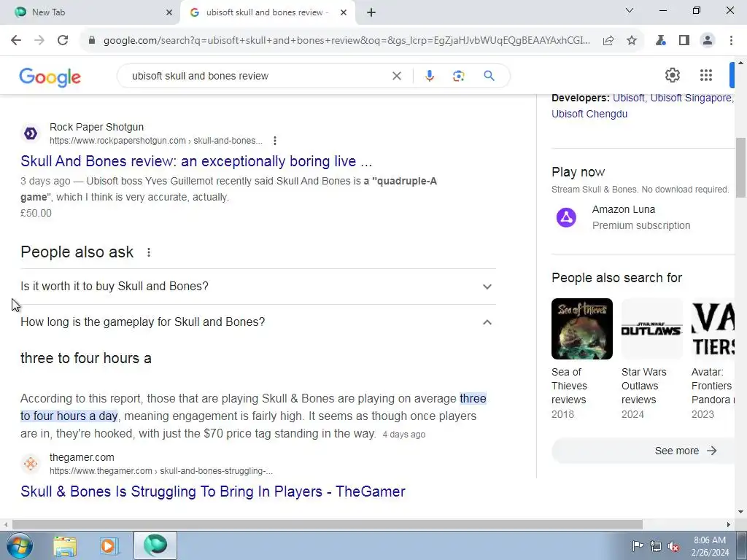The width and height of the screenshot is (747, 560).
Task: Click the network tray icon
Action: [x=656, y=546]
